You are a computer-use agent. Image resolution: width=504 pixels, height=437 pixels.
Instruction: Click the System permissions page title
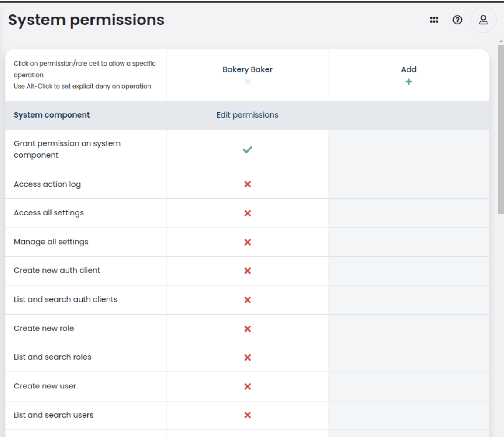[x=86, y=20]
